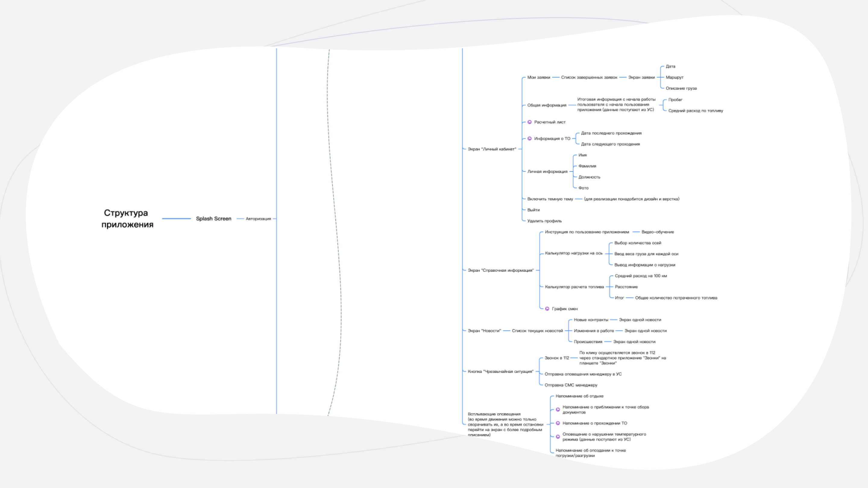Select Калькулятор расчета топлива node
This screenshot has height=488, width=868.
[574, 287]
